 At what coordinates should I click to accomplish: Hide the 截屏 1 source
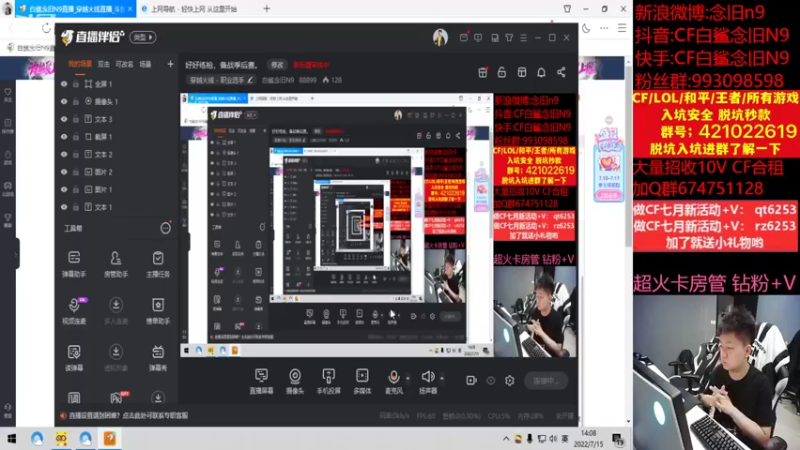(64, 137)
